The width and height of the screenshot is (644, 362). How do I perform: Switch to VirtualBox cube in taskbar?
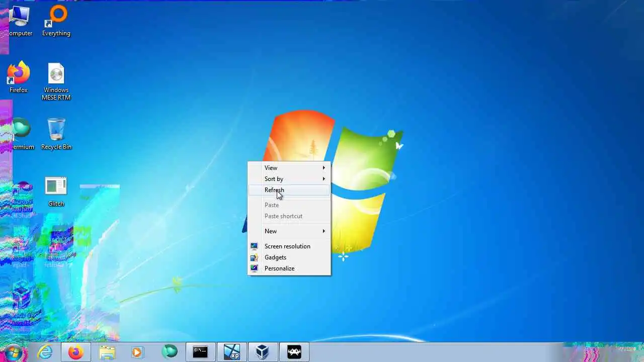(263, 352)
